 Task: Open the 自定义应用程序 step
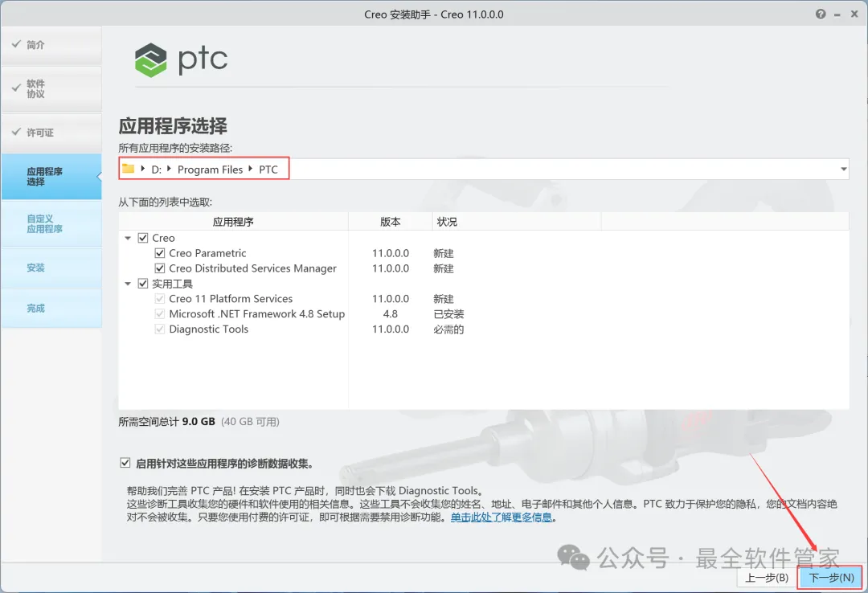[x=51, y=223]
